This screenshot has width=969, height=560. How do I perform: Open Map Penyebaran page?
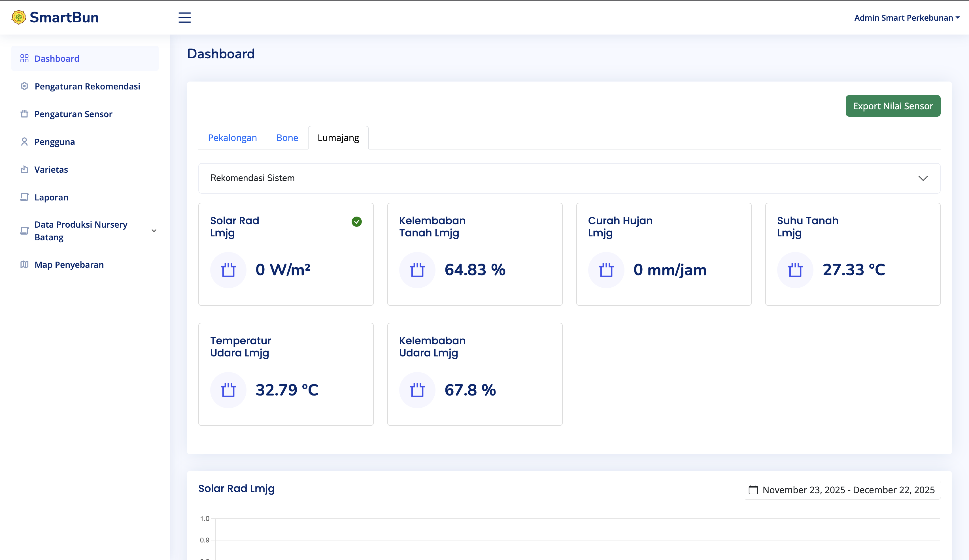(x=85, y=264)
